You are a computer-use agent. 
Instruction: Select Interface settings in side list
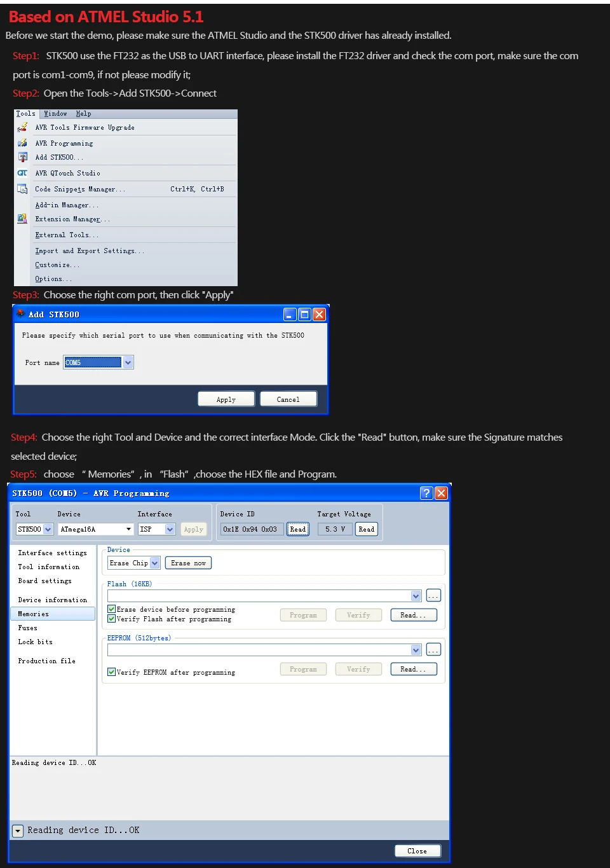point(53,553)
